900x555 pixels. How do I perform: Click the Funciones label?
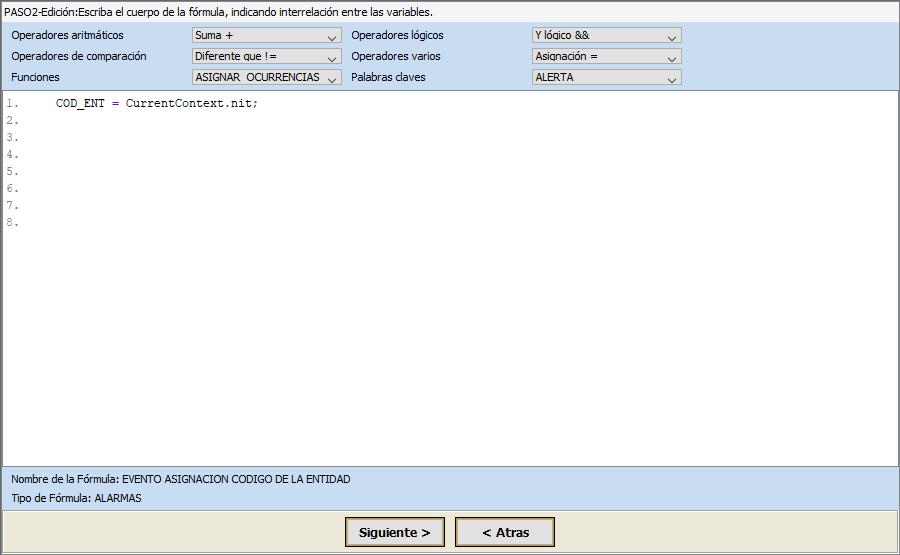[x=35, y=77]
